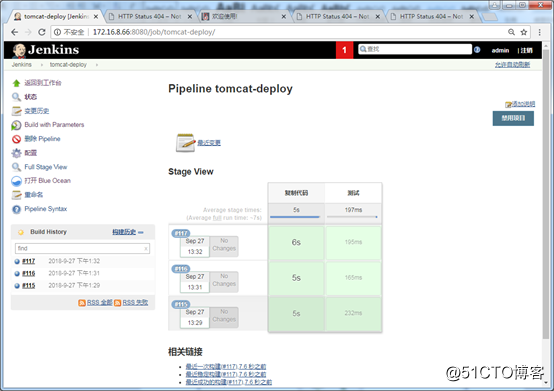Click the #116 badge in Stage View
The image size is (554, 391).
181,269
